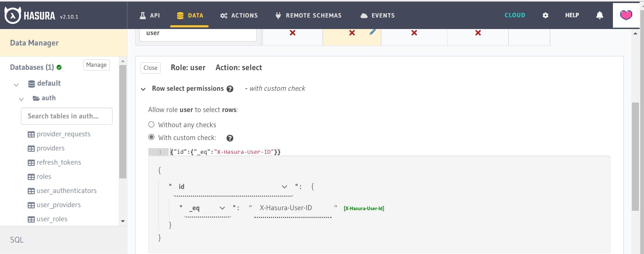Collapse the default database chevron
Image resolution: width=644 pixels, height=254 pixels.
click(16, 85)
